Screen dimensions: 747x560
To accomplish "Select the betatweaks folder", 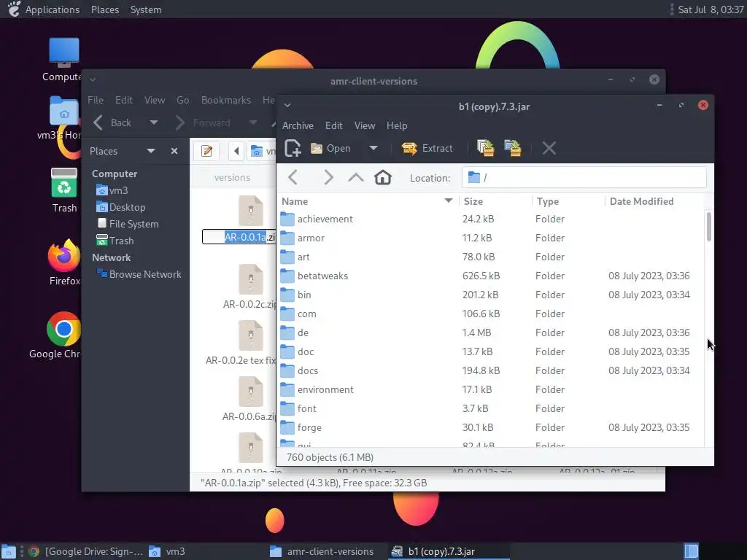I will [x=491, y=276].
